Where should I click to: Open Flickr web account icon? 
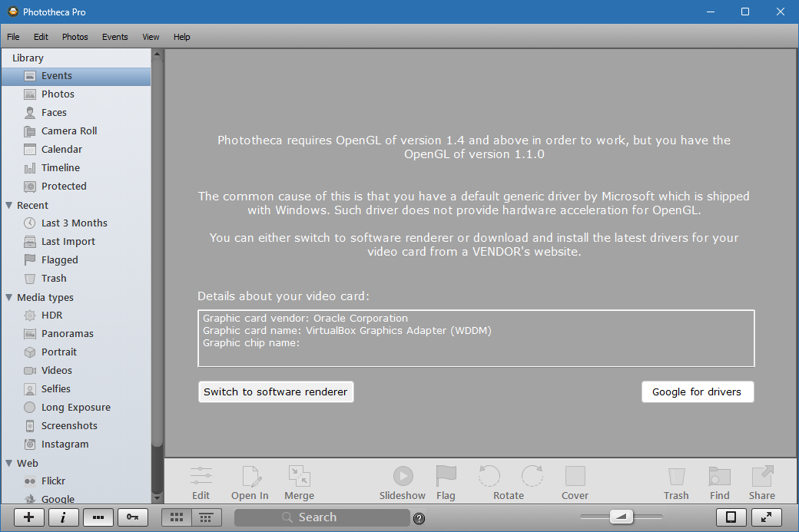point(30,481)
